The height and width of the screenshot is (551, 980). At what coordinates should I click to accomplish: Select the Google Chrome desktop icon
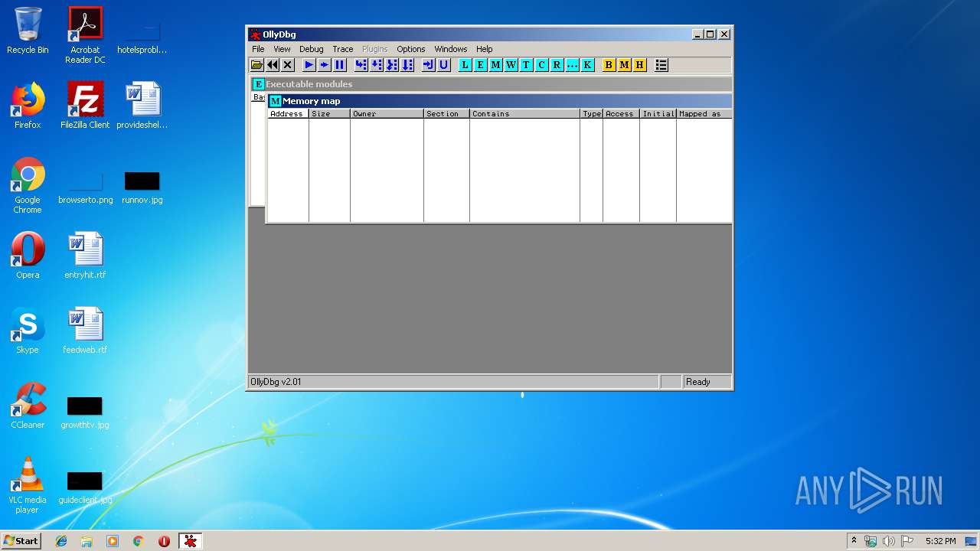coord(28,185)
